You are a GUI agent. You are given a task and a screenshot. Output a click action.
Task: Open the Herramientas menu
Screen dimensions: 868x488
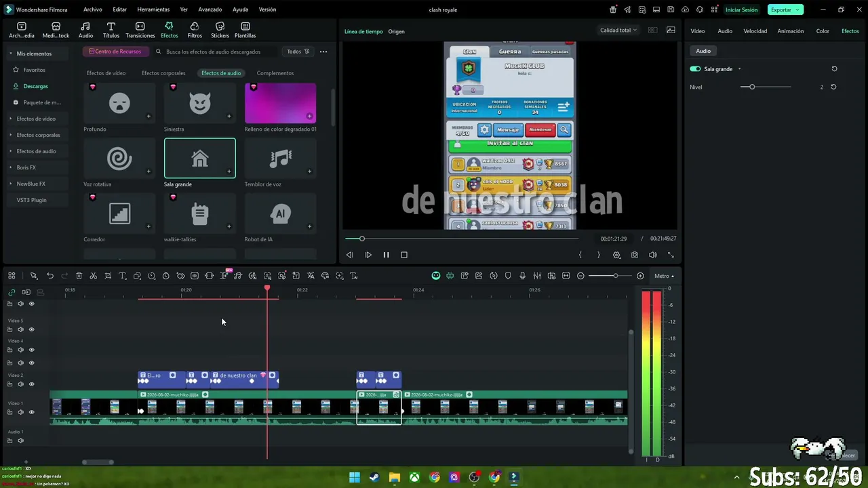(153, 9)
